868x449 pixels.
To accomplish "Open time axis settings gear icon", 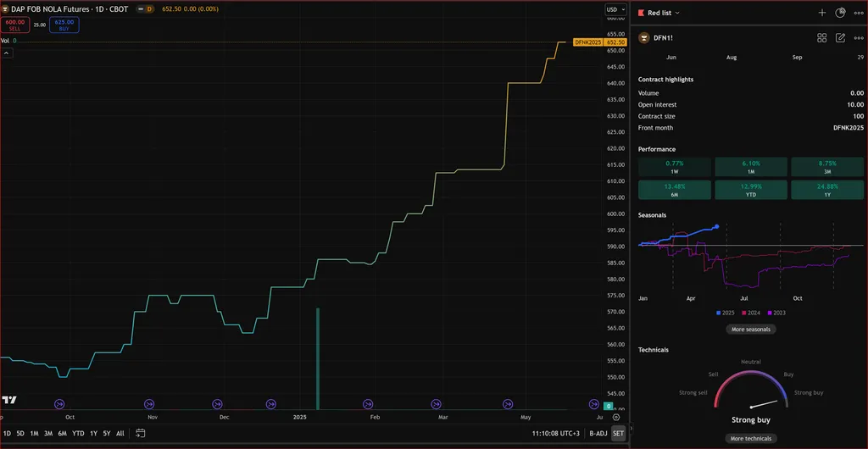I will click(616, 418).
